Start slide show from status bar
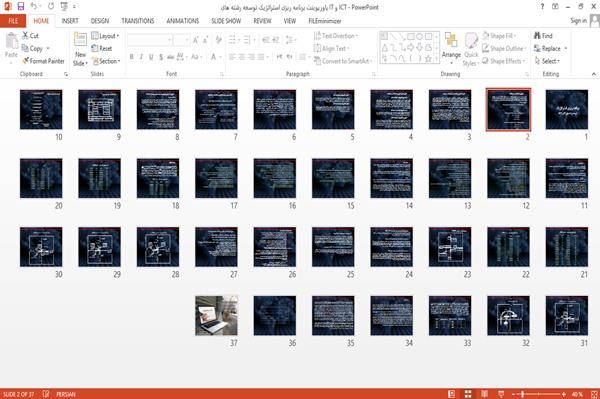 pos(501,394)
